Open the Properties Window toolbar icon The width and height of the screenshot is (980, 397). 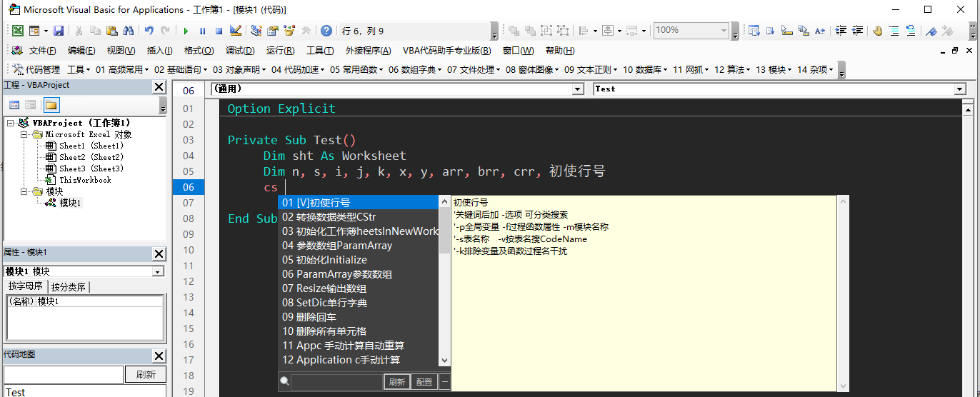272,31
